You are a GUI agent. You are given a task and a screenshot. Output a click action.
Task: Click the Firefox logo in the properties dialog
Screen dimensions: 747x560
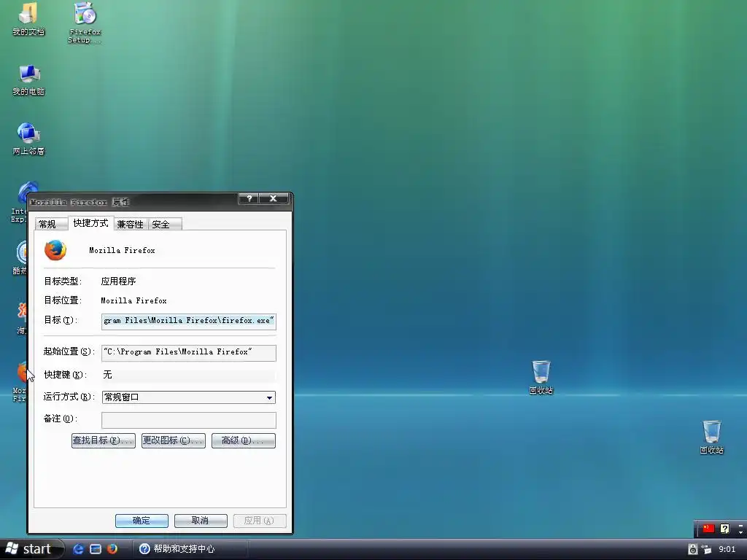(55, 250)
